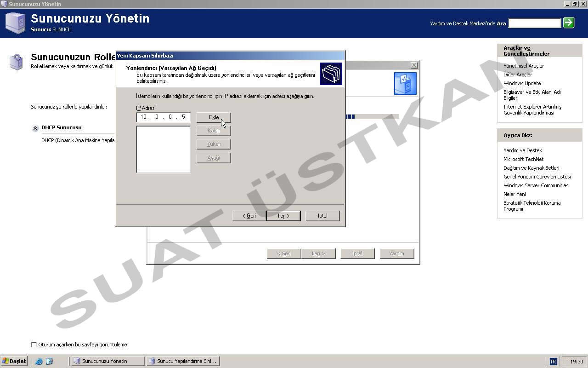Focus the IP Adresi input field
588x368 pixels.
click(x=164, y=117)
